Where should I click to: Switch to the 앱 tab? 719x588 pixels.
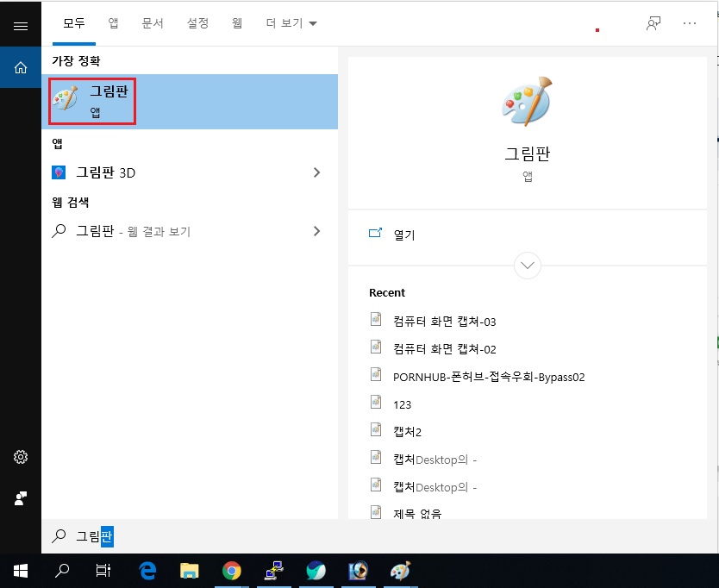113,23
